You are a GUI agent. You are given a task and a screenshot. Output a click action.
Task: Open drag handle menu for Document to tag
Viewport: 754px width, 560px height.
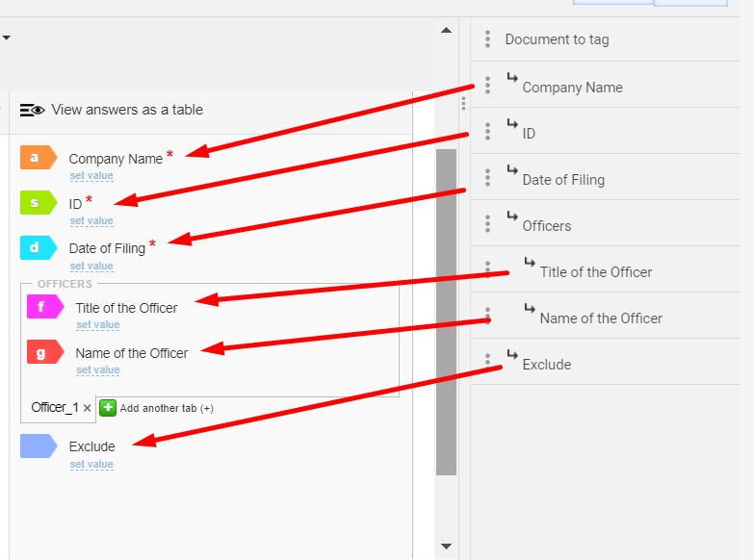pyautogui.click(x=487, y=38)
